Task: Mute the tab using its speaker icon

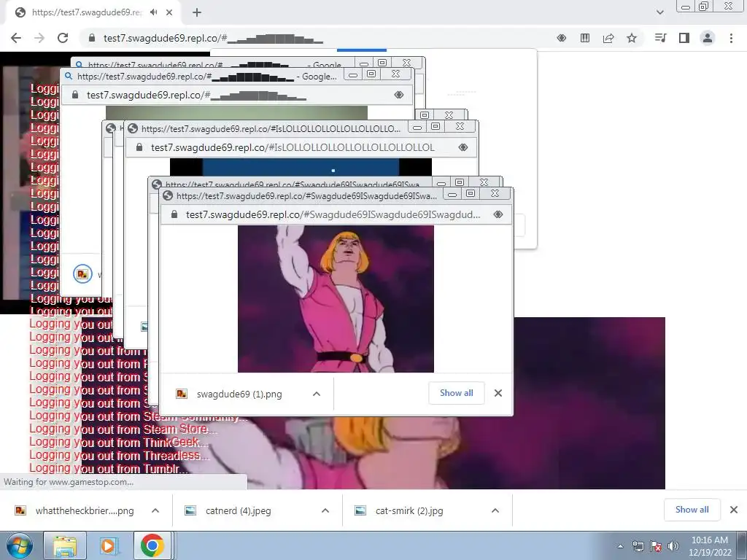Action: click(x=153, y=12)
